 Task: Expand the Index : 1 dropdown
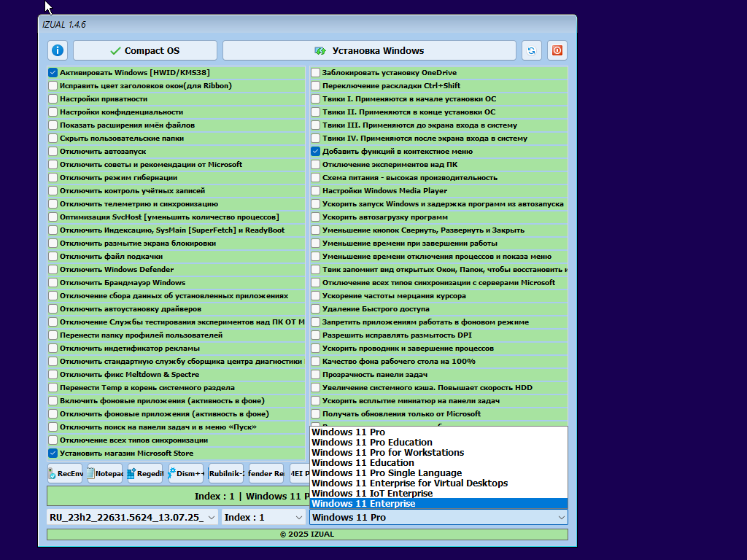tap(263, 517)
